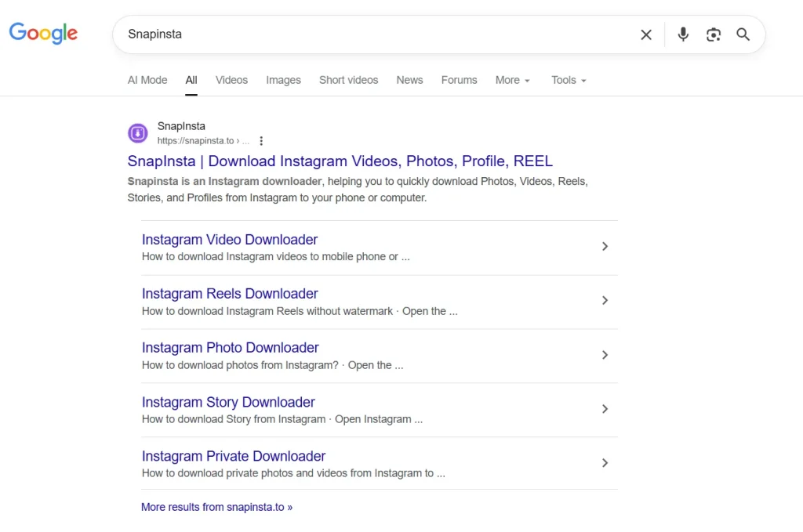This screenshot has width=803, height=532.
Task: Click snippet text 'Snapinsta is an Instagram downloader'
Action: [x=224, y=182]
